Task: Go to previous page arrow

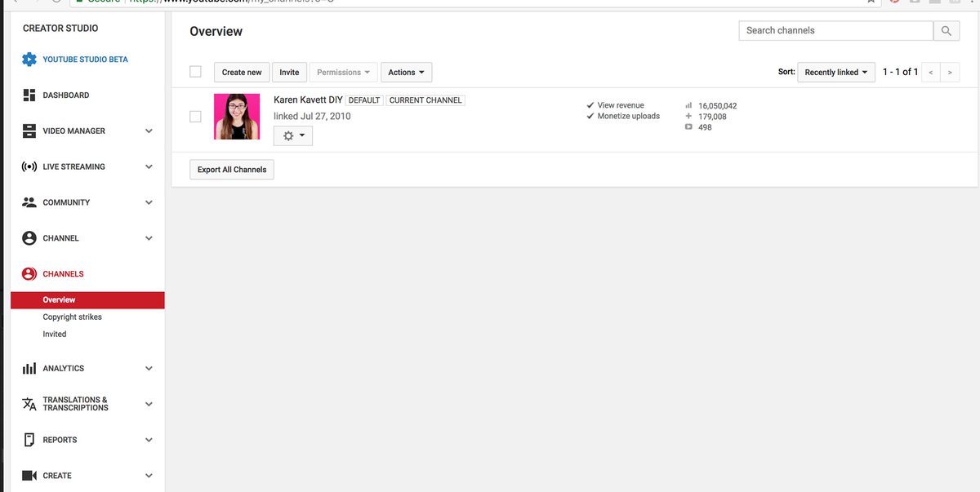Action: click(x=931, y=73)
